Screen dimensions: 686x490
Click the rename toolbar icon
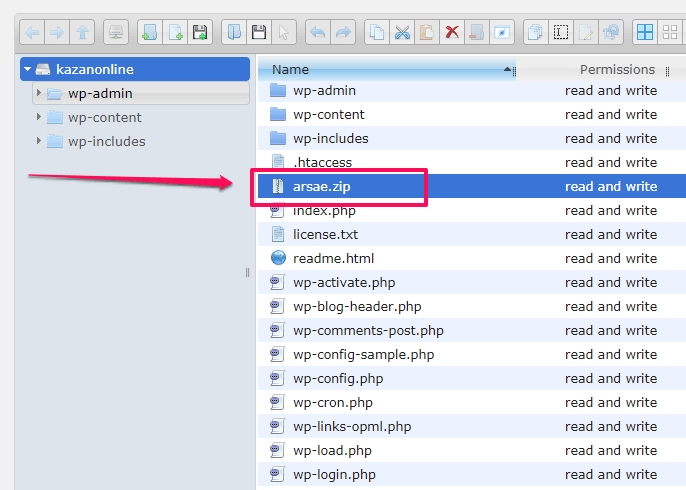point(561,32)
